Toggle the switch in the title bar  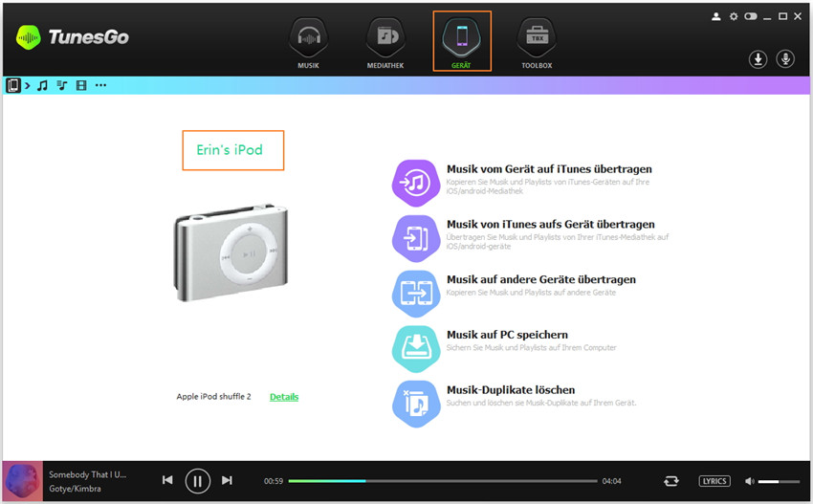click(750, 16)
